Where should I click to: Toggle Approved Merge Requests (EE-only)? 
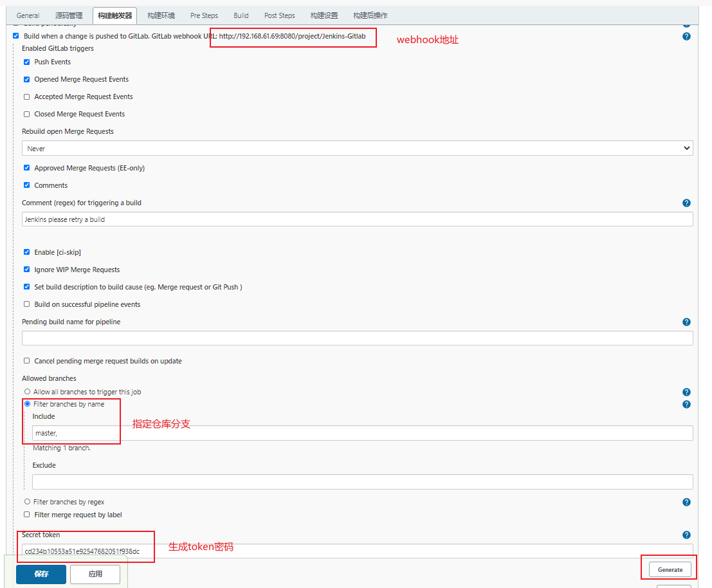click(27, 168)
